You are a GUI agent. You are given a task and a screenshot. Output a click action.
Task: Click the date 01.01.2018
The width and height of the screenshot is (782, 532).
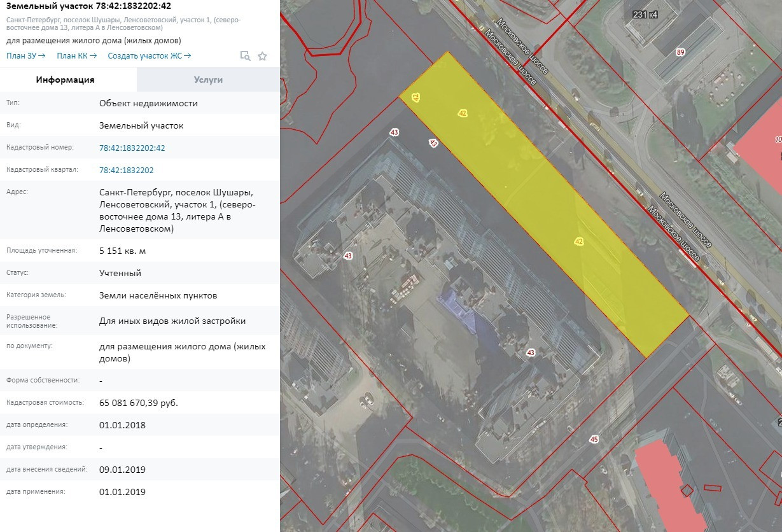click(123, 425)
